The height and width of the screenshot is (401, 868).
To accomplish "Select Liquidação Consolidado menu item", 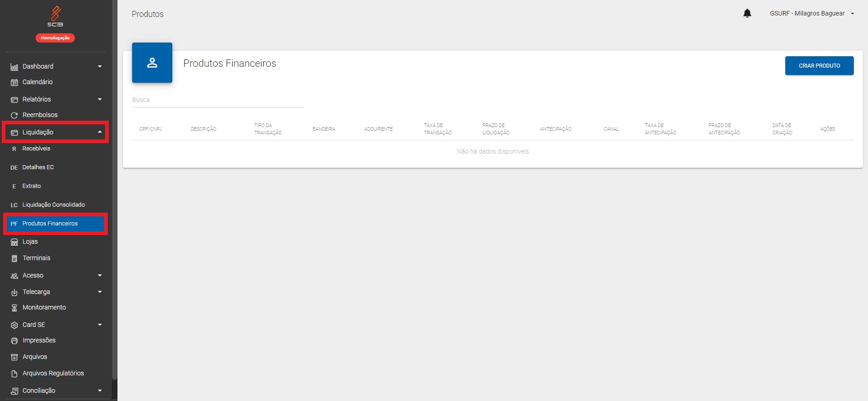I will [53, 205].
